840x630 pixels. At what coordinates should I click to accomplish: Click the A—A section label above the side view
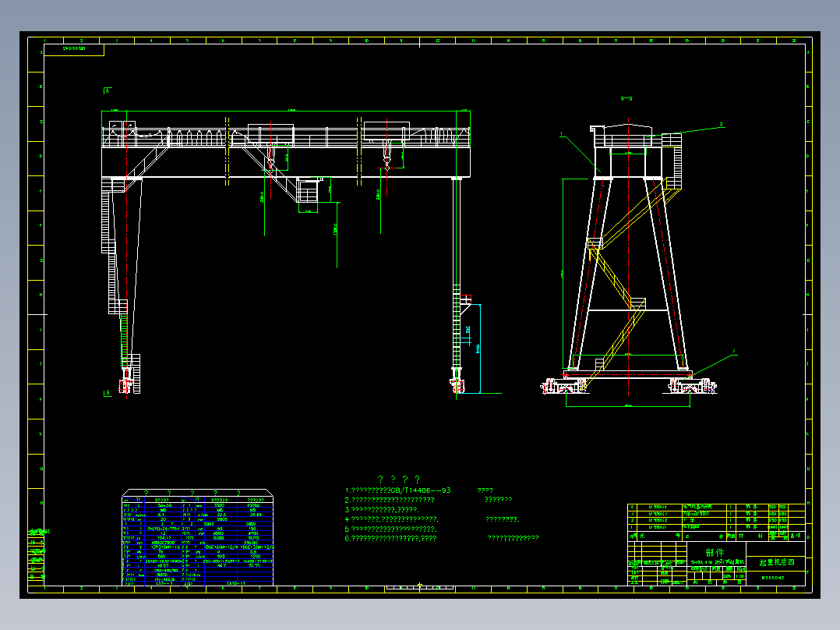(x=626, y=98)
